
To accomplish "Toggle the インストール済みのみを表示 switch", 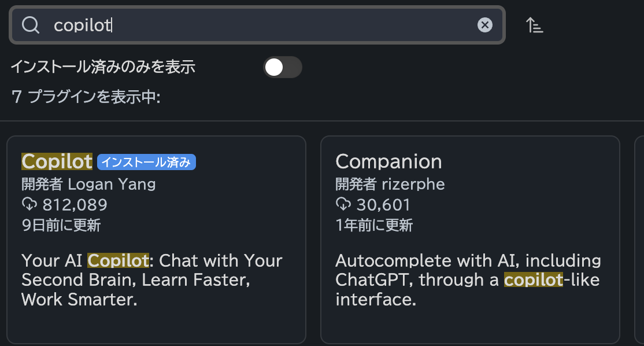I will [282, 67].
